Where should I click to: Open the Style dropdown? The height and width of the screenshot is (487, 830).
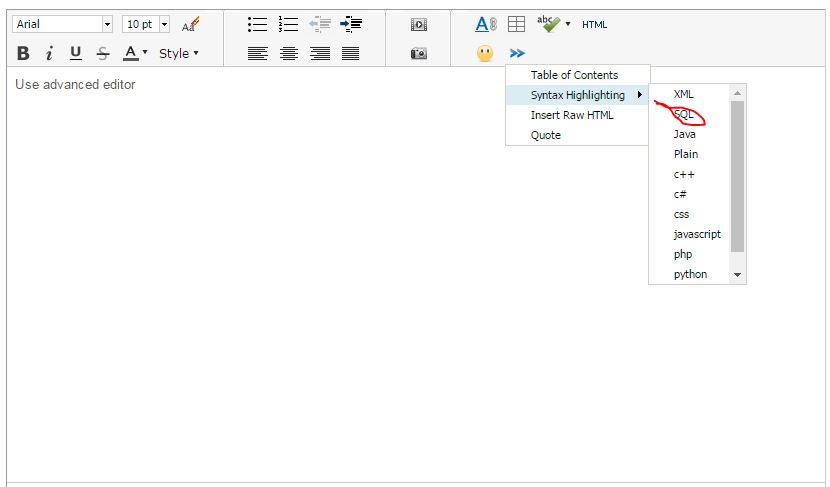pyautogui.click(x=179, y=53)
